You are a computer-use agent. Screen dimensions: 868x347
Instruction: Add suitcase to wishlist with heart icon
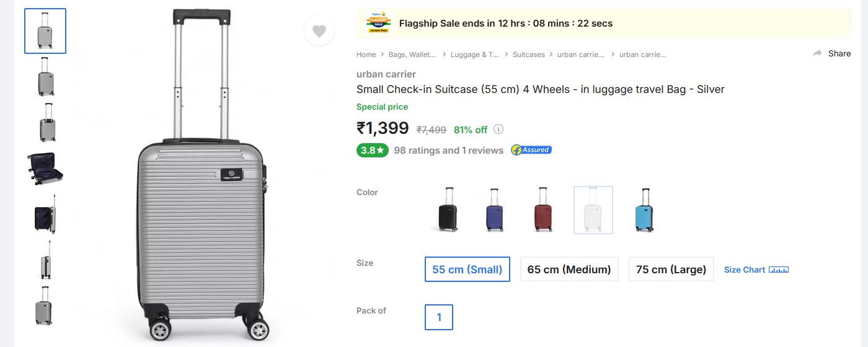pos(319,31)
